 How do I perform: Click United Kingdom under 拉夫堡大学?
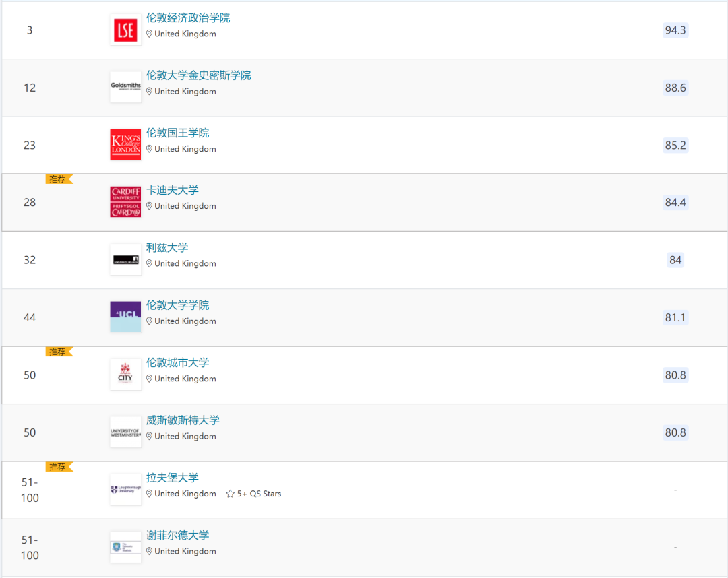pos(185,494)
